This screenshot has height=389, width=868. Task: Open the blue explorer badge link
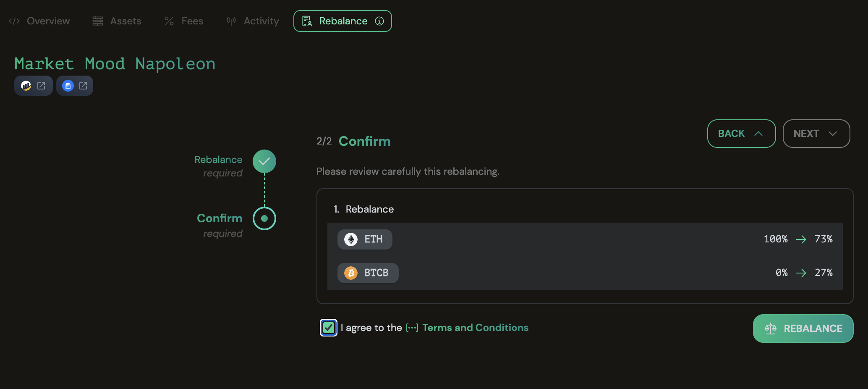pyautogui.click(x=75, y=86)
